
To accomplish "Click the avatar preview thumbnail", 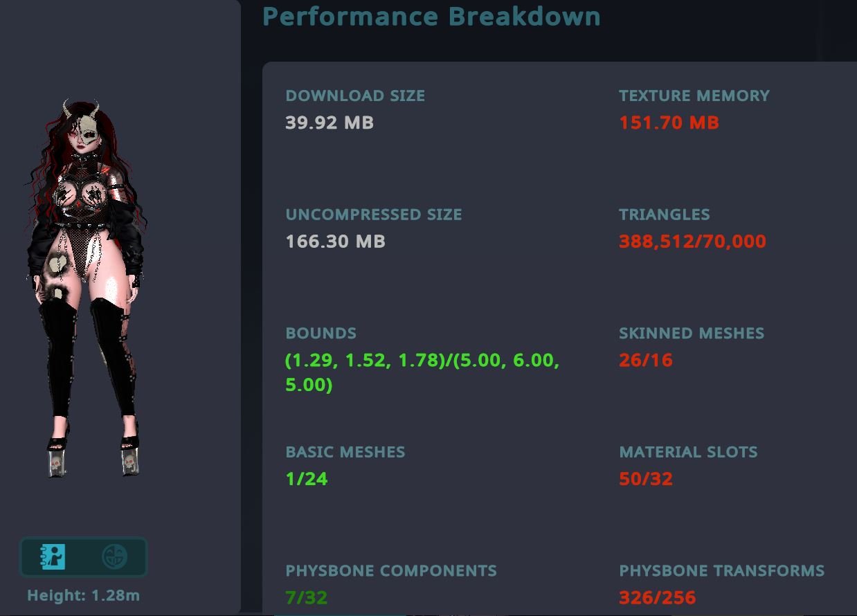I will 85,288.
